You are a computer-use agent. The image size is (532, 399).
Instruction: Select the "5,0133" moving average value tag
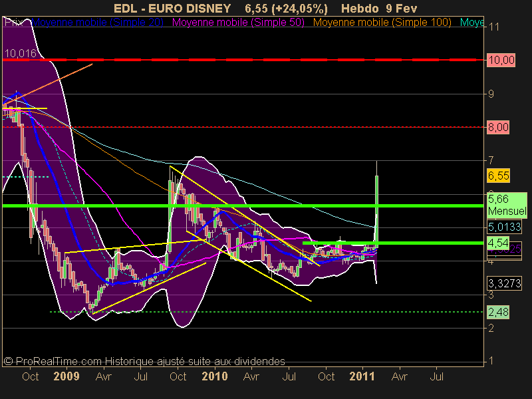[x=504, y=227]
